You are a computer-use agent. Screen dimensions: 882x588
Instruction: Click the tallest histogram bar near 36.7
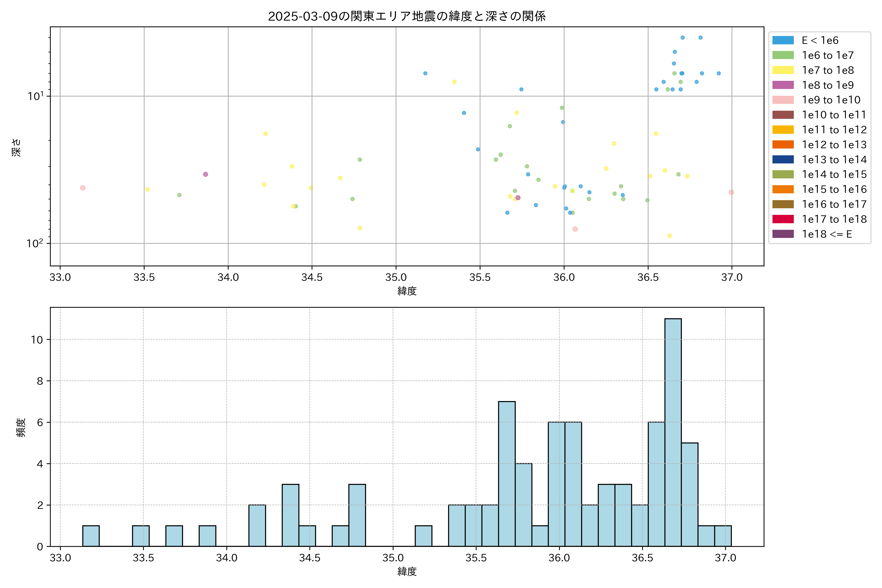(x=673, y=431)
